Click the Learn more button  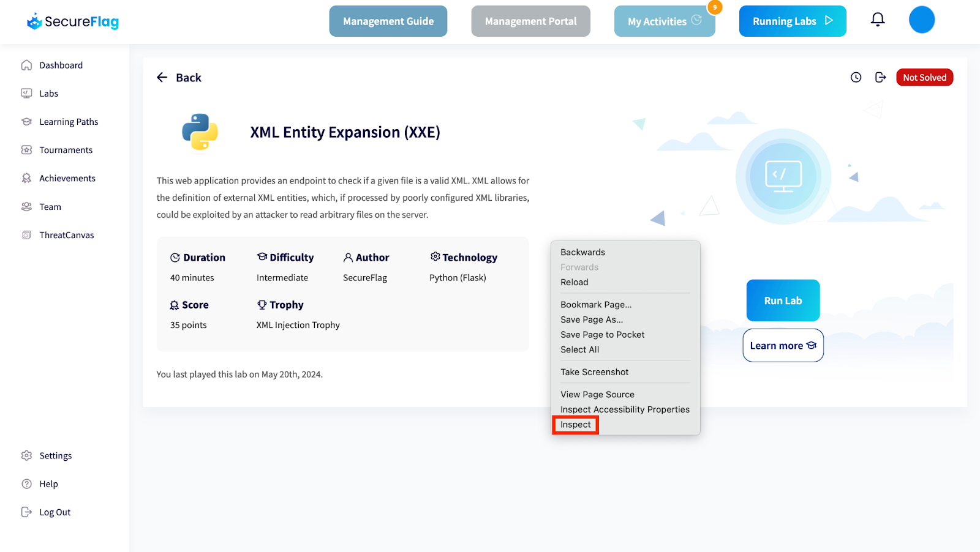(783, 346)
